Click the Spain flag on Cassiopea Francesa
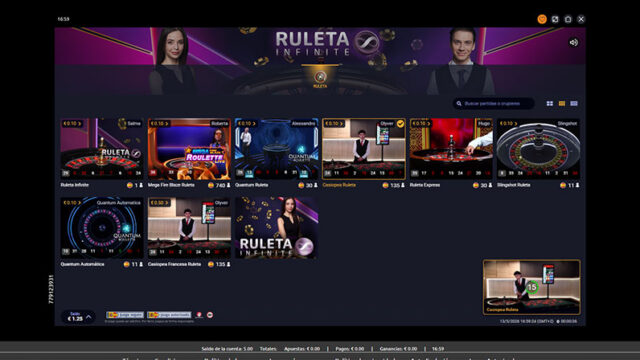Screen dimensions: 640x360 point(211,264)
